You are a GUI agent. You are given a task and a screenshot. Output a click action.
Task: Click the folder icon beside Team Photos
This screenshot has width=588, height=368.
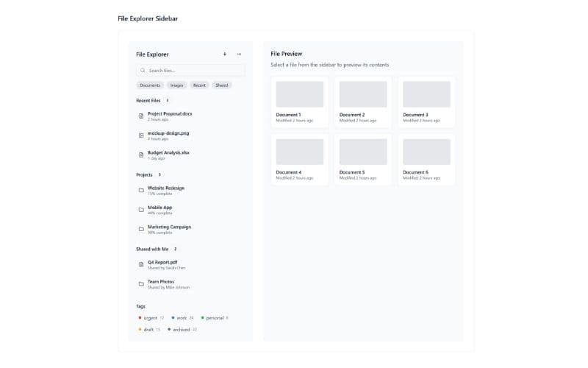141,283
